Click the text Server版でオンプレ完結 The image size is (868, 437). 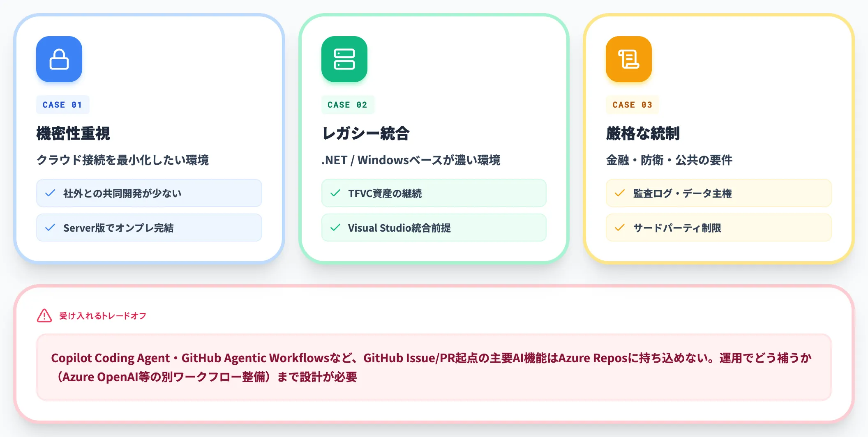118,228
